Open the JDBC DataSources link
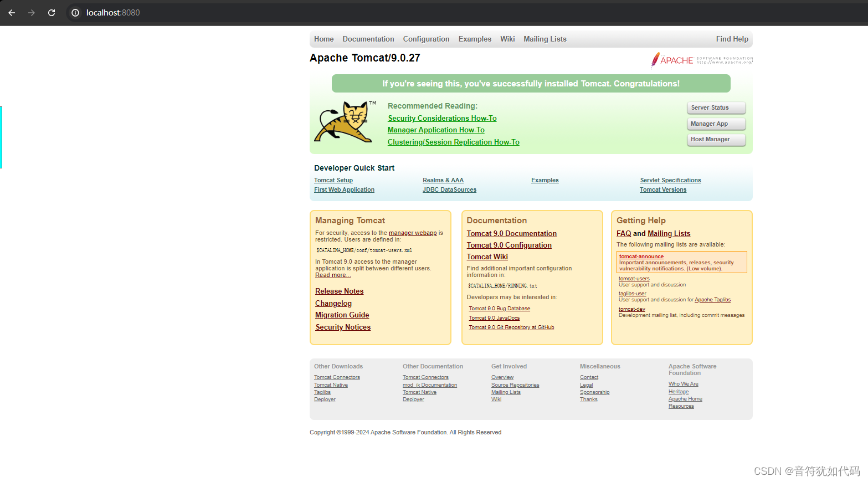Viewport: 868px width, 482px height. pos(449,189)
